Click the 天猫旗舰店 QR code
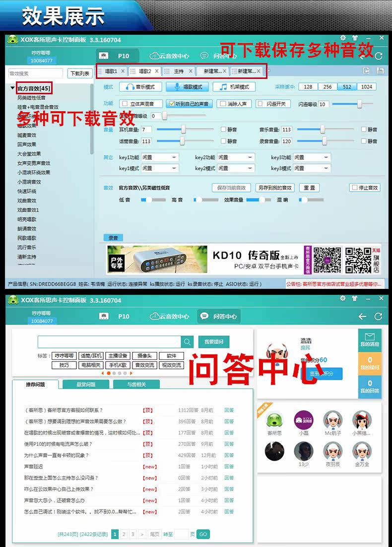This screenshot has height=547, width=392. 358,260
